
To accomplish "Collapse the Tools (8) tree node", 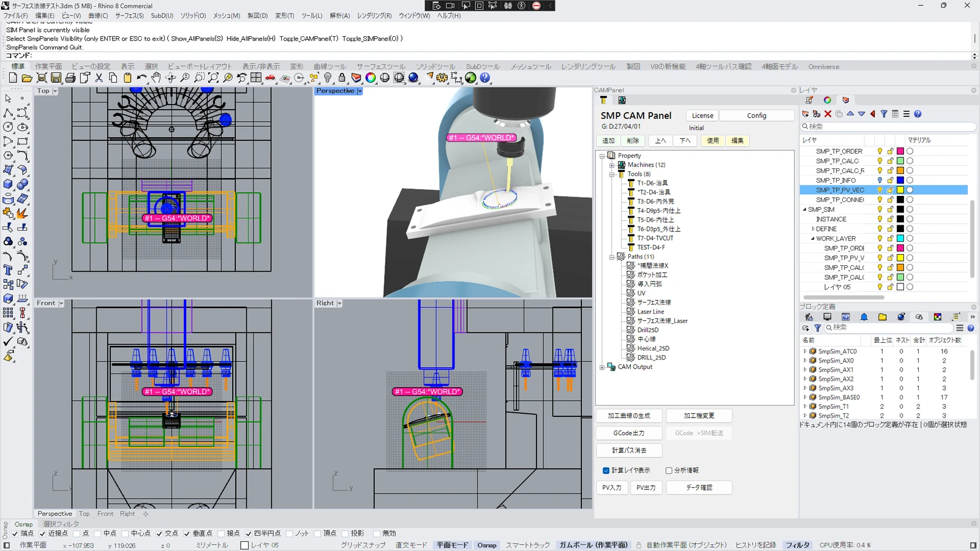I will (x=611, y=174).
